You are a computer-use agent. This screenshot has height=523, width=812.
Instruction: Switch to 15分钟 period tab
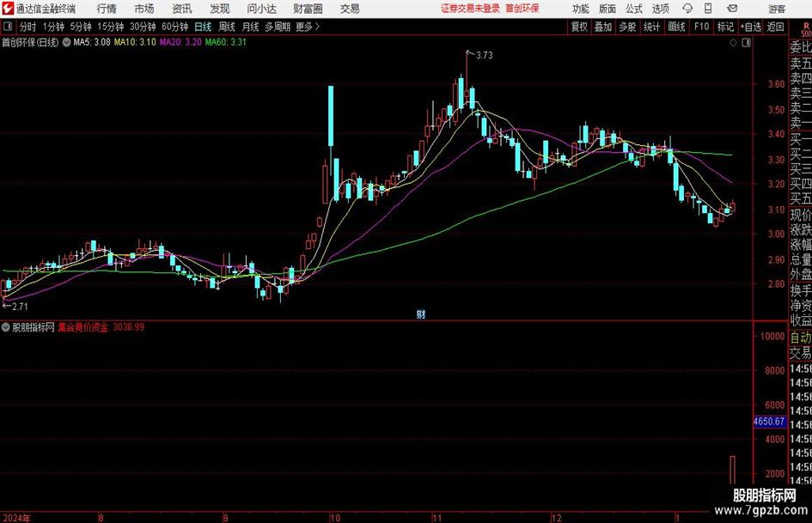110,27
